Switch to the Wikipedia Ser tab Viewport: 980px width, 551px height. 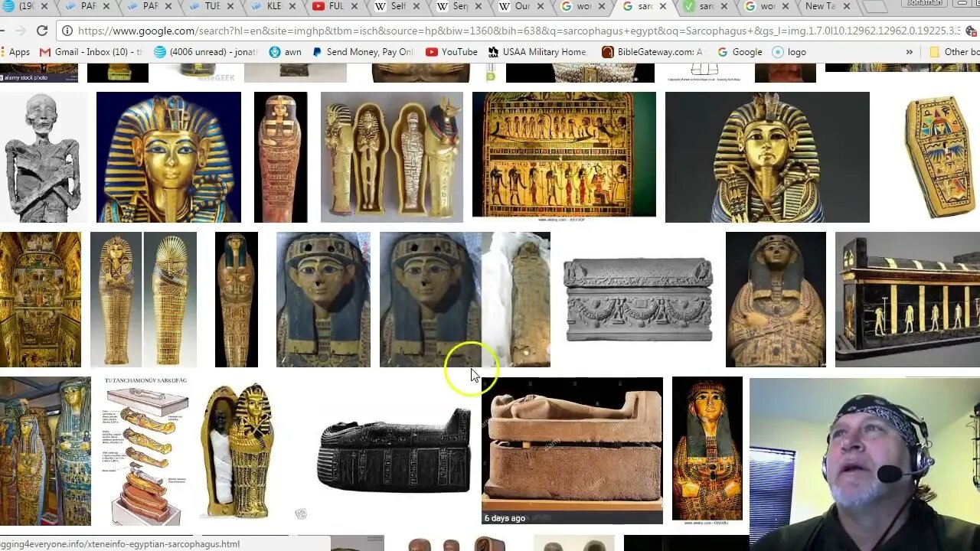click(x=459, y=7)
